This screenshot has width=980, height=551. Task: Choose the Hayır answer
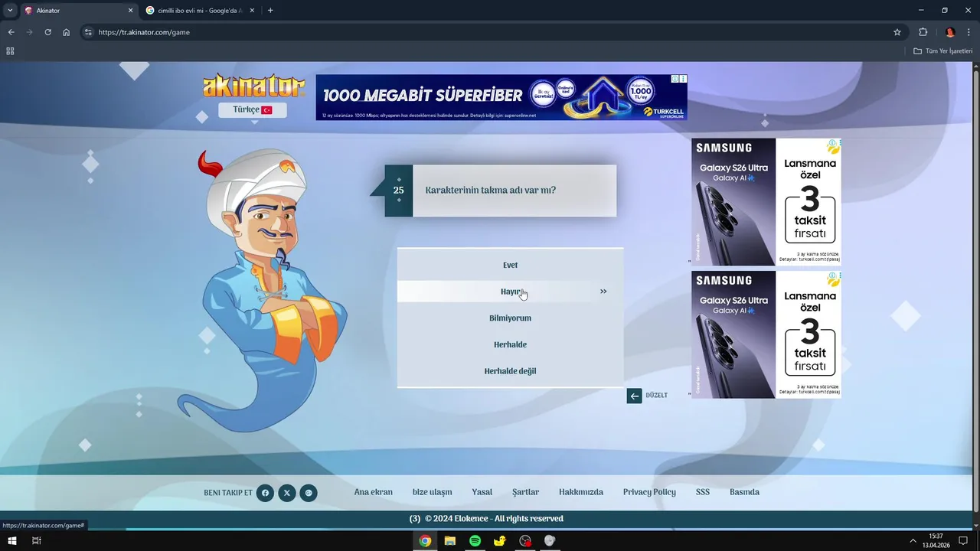coord(510,292)
